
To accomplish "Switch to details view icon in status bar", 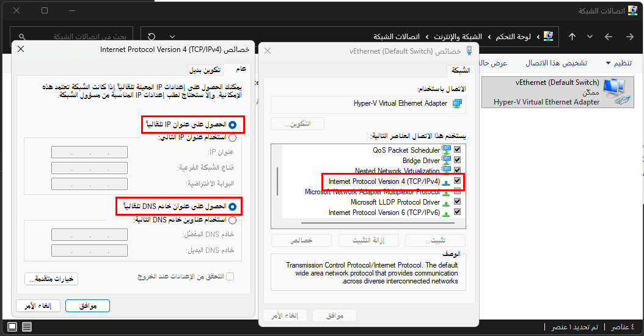I will [x=27, y=327].
